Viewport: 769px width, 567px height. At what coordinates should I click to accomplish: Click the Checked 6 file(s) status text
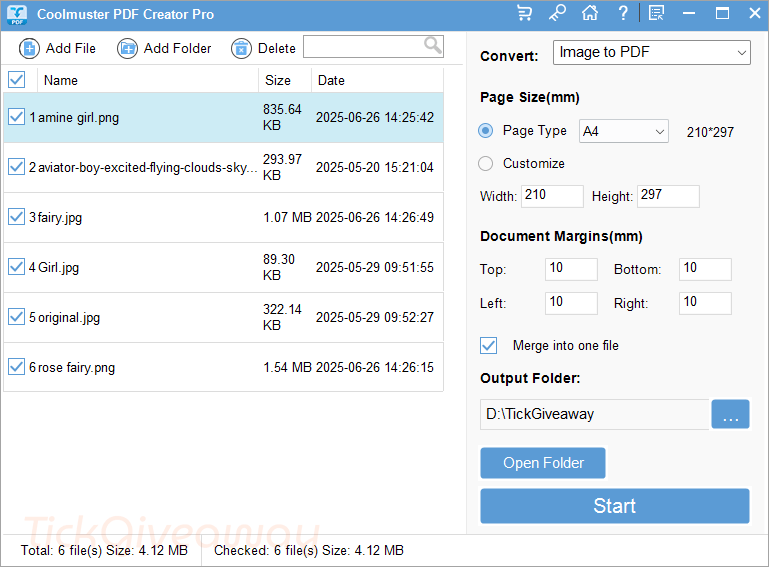coord(309,550)
